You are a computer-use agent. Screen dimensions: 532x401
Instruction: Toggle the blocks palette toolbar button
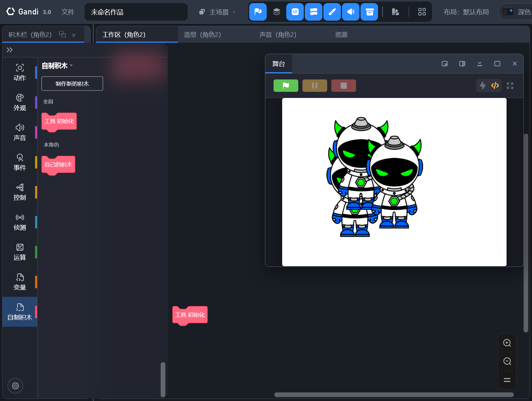tap(313, 12)
